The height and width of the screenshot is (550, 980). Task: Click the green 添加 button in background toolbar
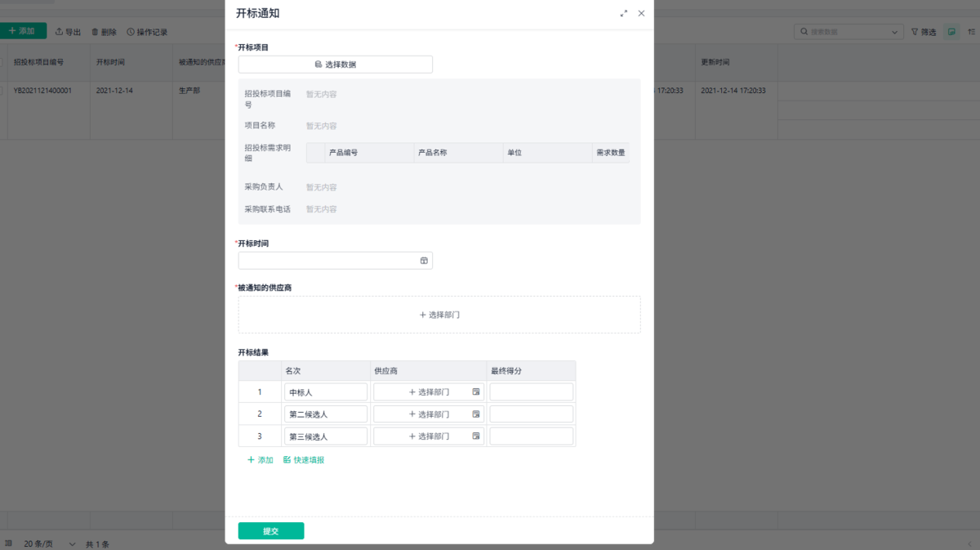coord(23,31)
